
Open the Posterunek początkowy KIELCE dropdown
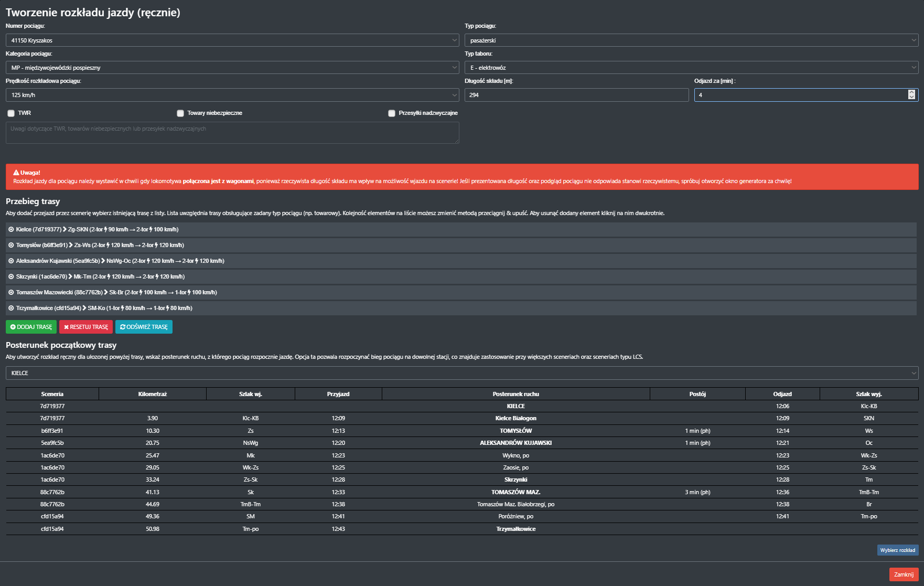[461, 373]
